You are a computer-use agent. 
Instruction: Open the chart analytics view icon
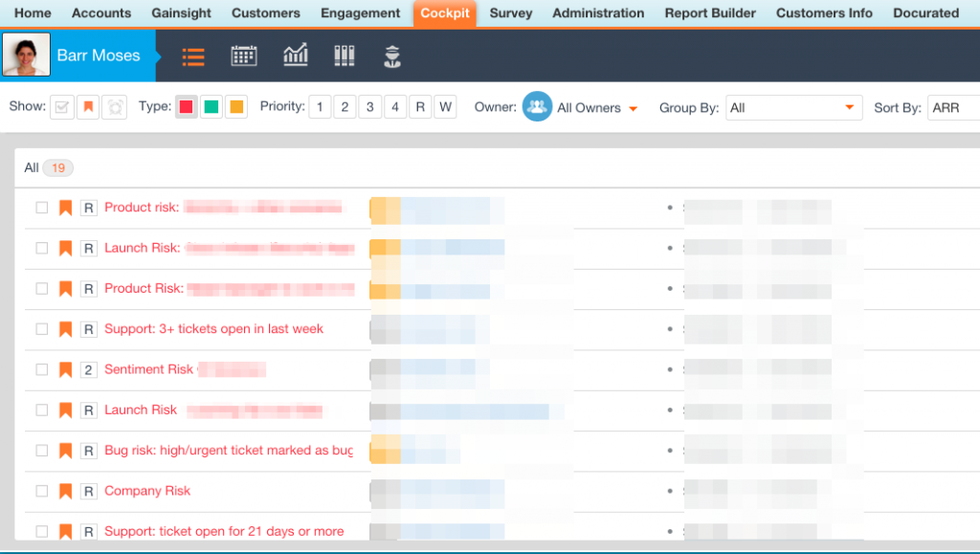(x=296, y=56)
